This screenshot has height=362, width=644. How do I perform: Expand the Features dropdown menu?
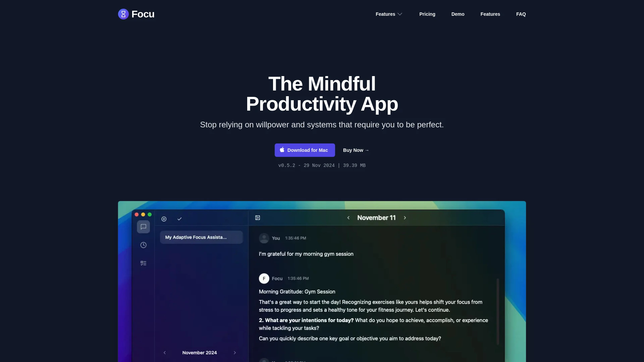(389, 14)
